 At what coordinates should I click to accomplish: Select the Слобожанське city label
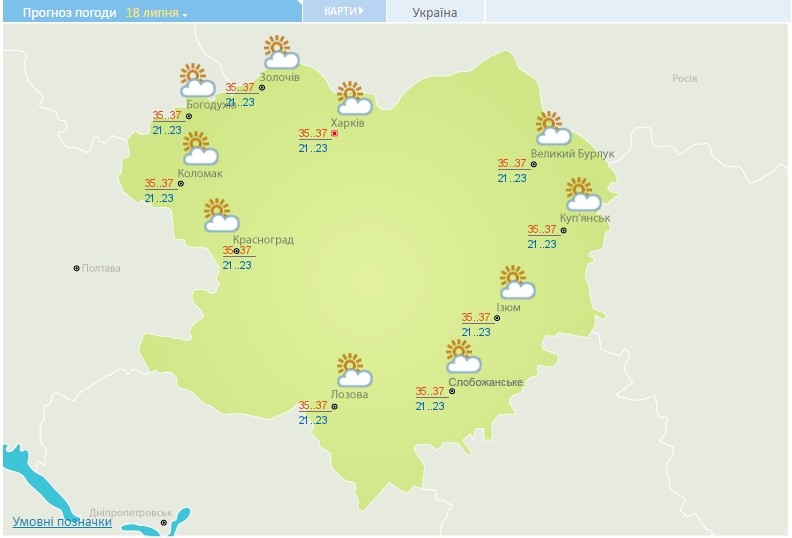(485, 382)
